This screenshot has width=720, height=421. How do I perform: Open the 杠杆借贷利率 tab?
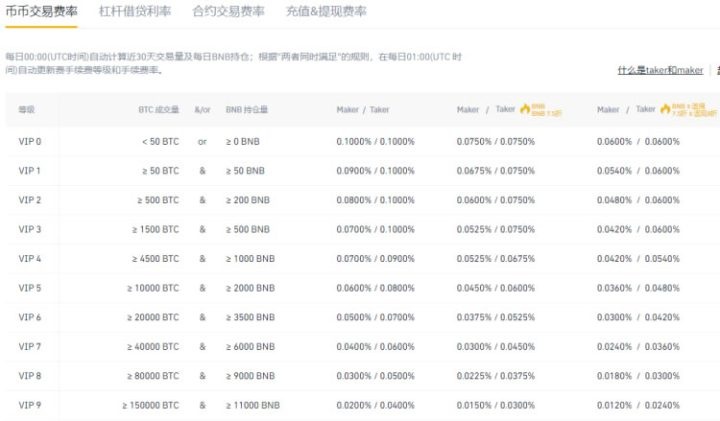click(x=135, y=12)
